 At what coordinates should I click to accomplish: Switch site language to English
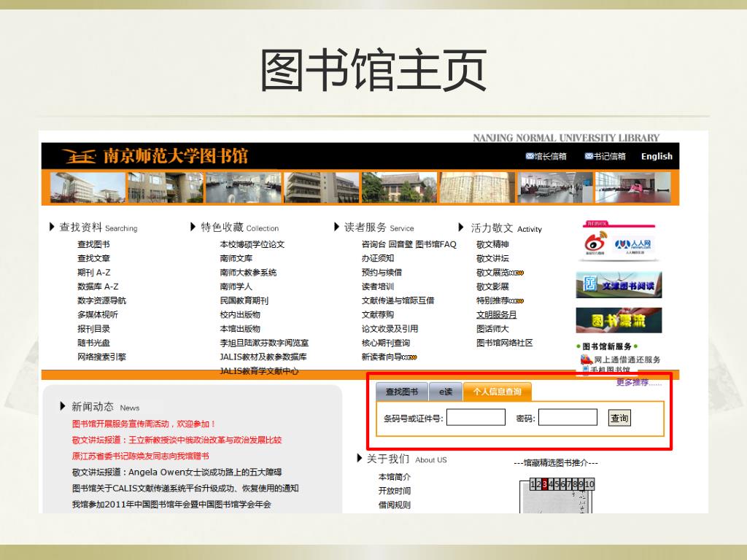click(x=657, y=156)
